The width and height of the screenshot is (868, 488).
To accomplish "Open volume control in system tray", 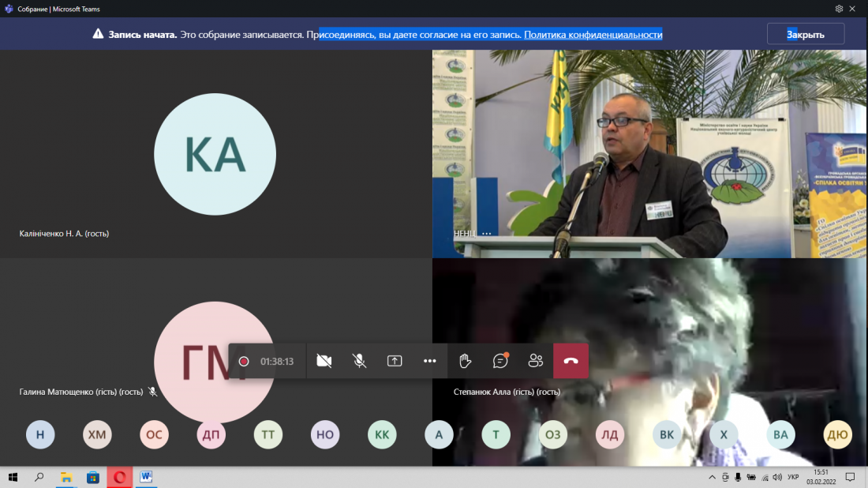I will point(778,477).
